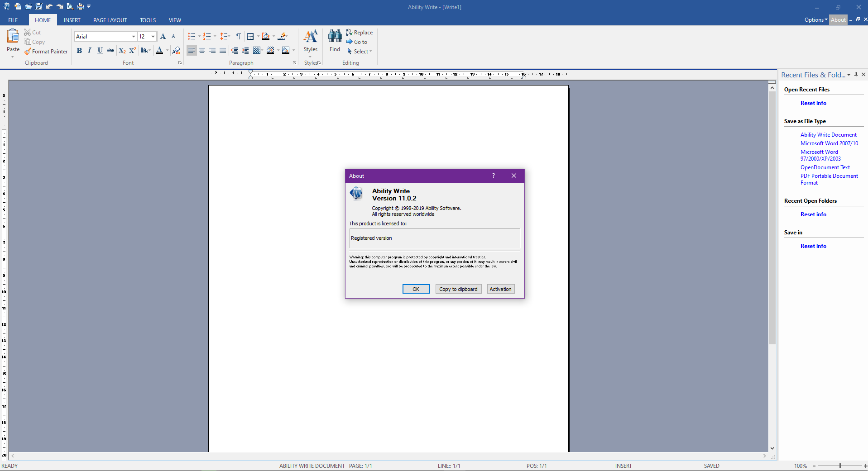Click the Format Painter tool
This screenshot has height=471, width=868.
[46, 52]
